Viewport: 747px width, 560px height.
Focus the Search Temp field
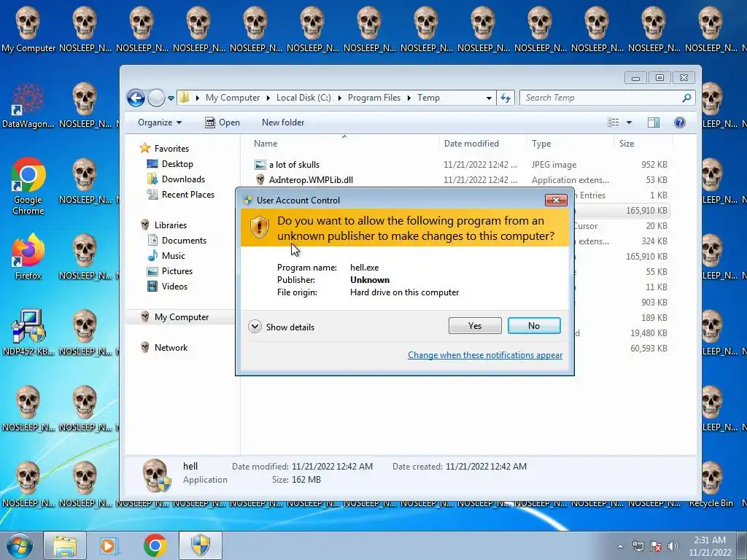click(x=600, y=98)
